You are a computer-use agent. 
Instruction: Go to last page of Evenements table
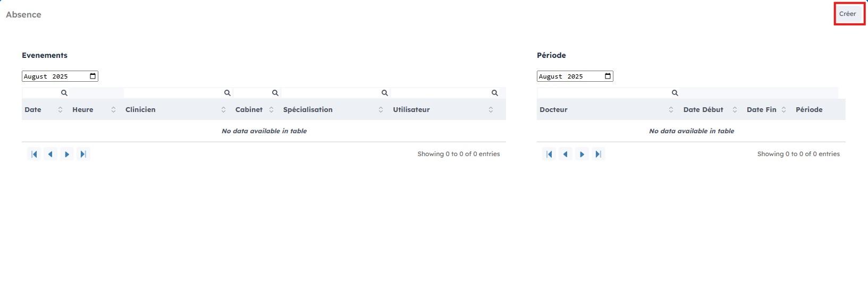pyautogui.click(x=83, y=154)
